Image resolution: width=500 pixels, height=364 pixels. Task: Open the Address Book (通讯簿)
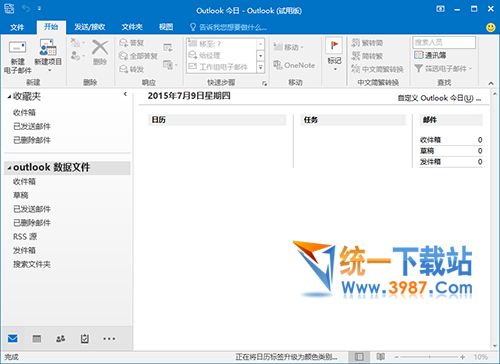pyautogui.click(x=430, y=55)
